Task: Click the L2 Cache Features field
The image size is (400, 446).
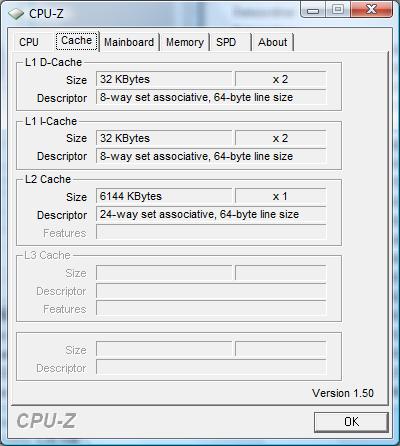Action: pos(211,232)
